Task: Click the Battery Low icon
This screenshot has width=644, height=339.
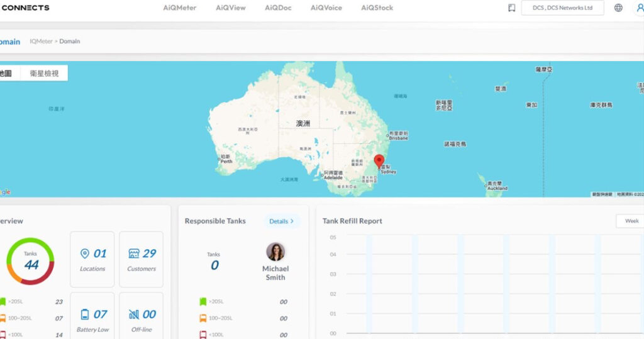Action: [x=85, y=314]
